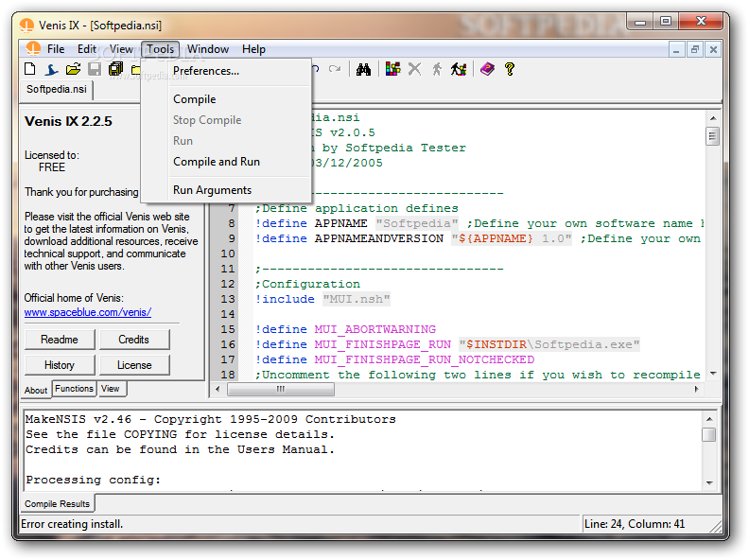Click the Save All stacked disks icon
Screen dimensions: 749x560
click(x=115, y=69)
